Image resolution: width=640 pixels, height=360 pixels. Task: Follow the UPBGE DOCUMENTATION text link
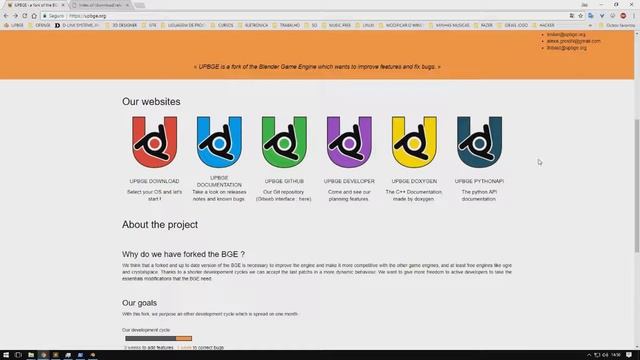(219, 181)
